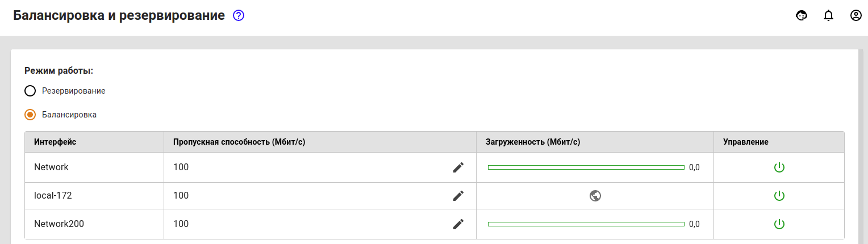This screenshot has width=868, height=244.
Task: Click the Network200 interface name
Action: pyautogui.click(x=59, y=224)
